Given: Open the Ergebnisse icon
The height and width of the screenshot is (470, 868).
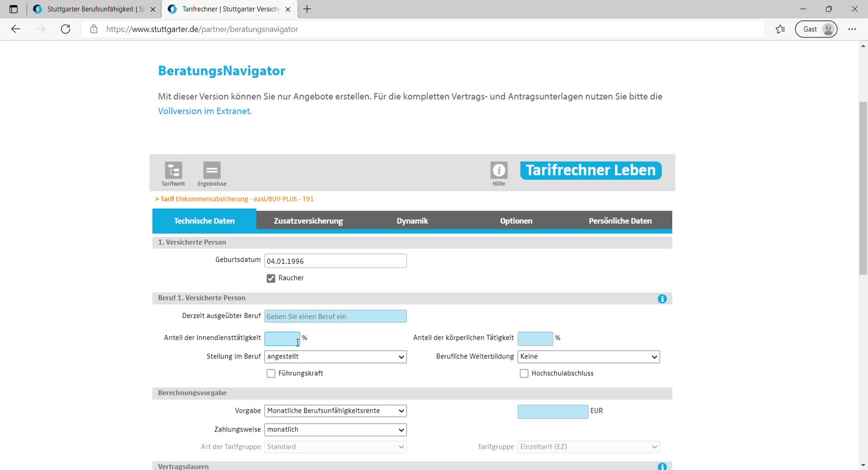Looking at the screenshot, I should click(212, 170).
